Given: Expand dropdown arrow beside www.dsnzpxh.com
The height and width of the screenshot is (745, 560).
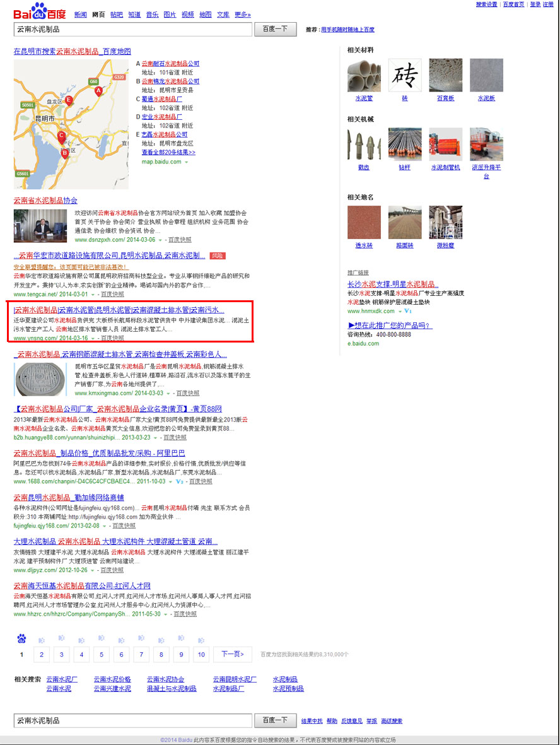Looking at the screenshot, I should (161, 240).
